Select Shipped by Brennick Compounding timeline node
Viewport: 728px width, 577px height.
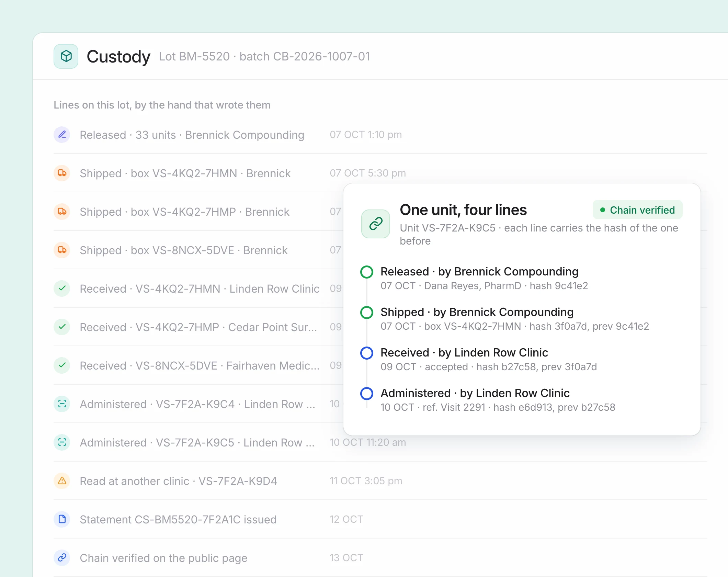coord(367,313)
